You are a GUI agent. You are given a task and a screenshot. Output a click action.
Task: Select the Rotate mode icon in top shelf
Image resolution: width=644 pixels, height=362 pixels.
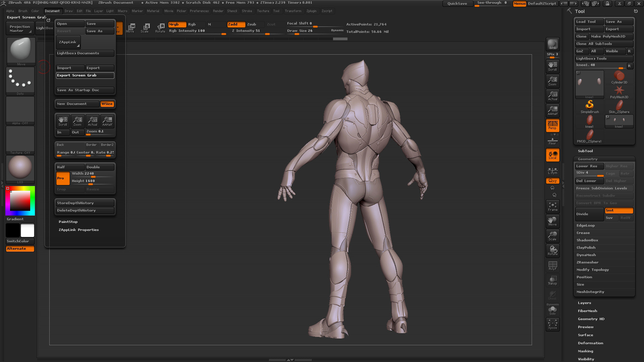pyautogui.click(x=160, y=28)
